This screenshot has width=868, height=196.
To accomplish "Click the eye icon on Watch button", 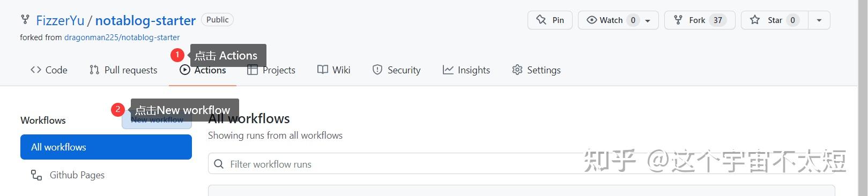I will 591,20.
